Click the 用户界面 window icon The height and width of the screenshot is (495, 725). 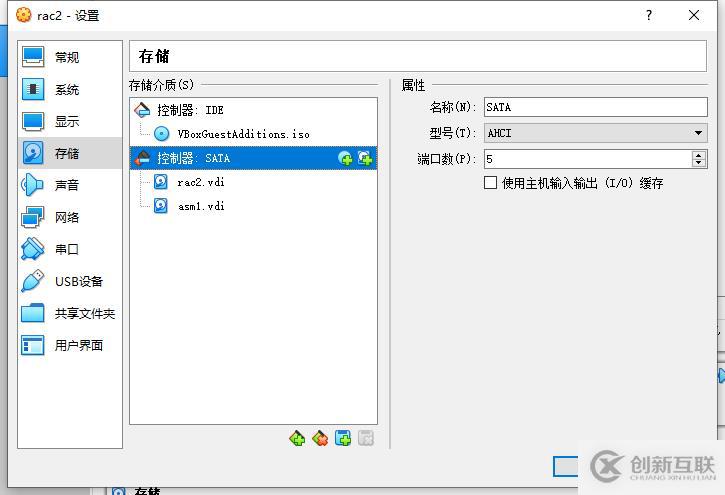coord(32,345)
